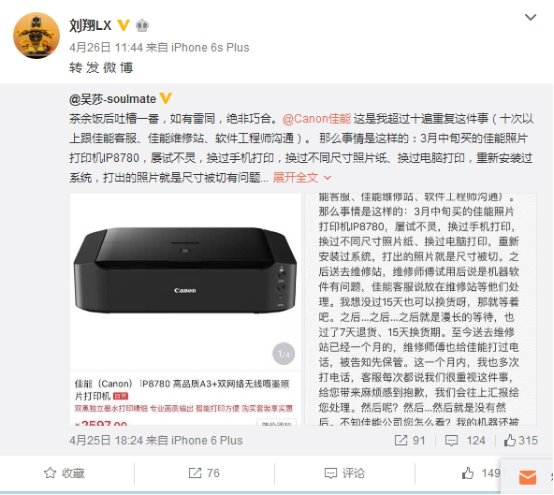Screen dimensions: 554x495
Task: Like this repost with 149 likes
Action: coord(481,473)
